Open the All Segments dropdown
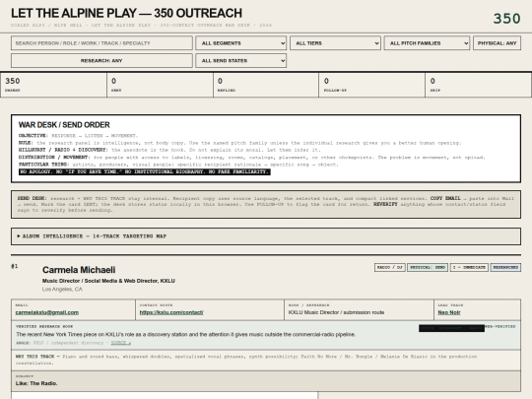 [x=241, y=43]
